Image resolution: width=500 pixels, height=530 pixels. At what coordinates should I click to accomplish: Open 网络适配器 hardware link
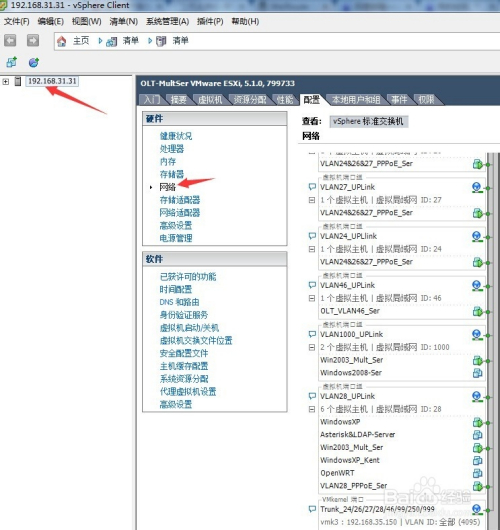click(180, 213)
